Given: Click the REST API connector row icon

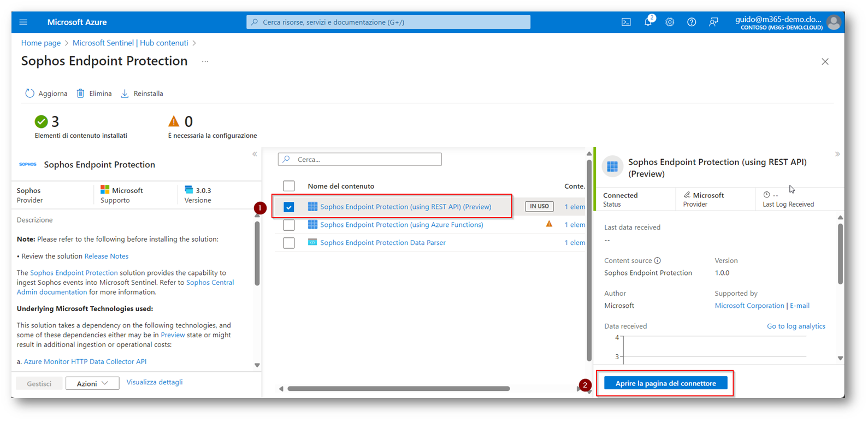Looking at the screenshot, I should tap(312, 206).
